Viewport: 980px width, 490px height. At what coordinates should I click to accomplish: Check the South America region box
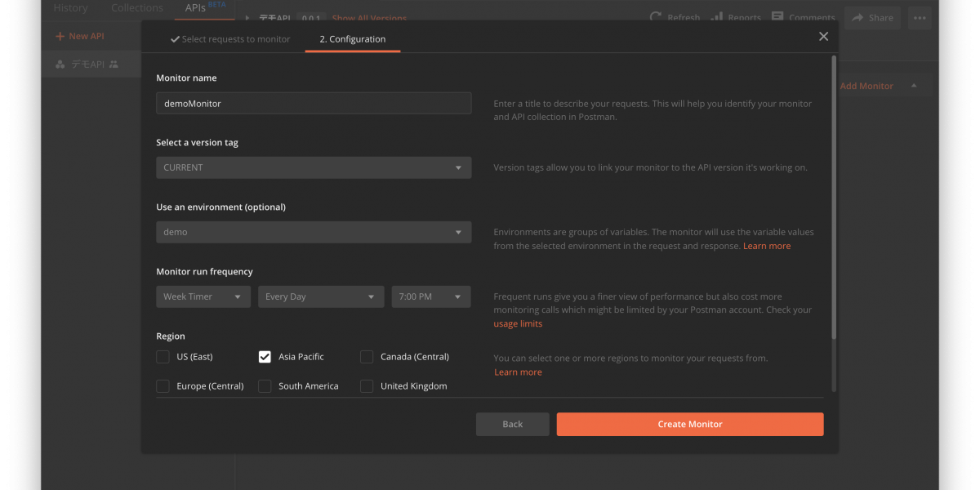coord(265,386)
